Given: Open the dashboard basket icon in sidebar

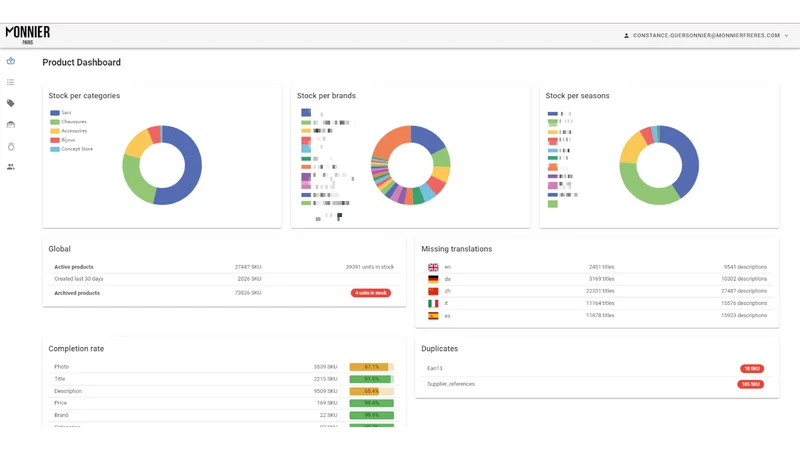Looking at the screenshot, I should 11,61.
